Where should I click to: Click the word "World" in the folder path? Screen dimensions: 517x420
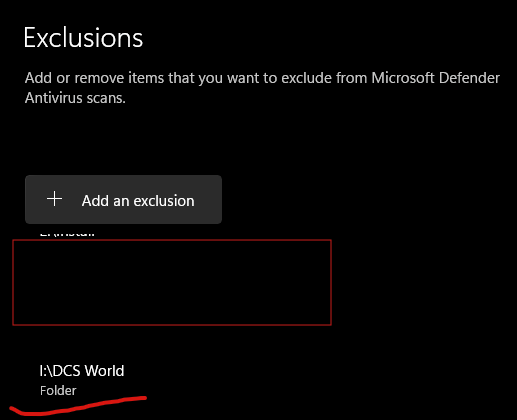[x=104, y=371]
